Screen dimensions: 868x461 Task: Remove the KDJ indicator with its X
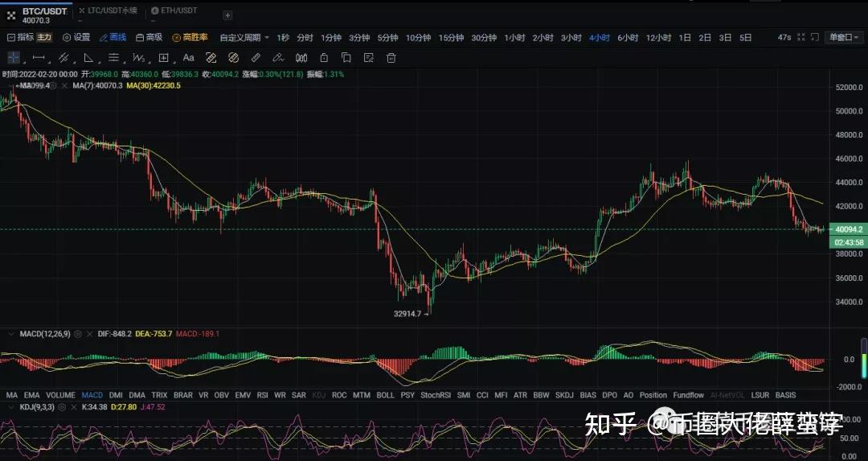75,407
